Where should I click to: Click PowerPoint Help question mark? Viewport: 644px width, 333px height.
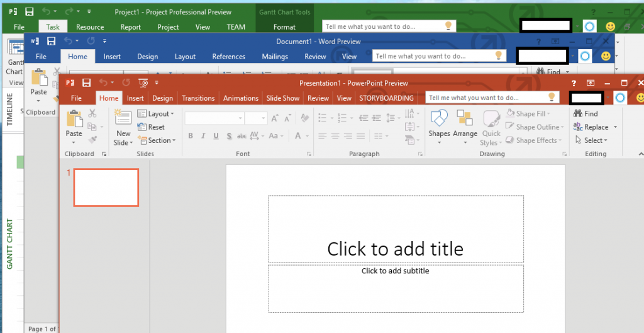[574, 83]
